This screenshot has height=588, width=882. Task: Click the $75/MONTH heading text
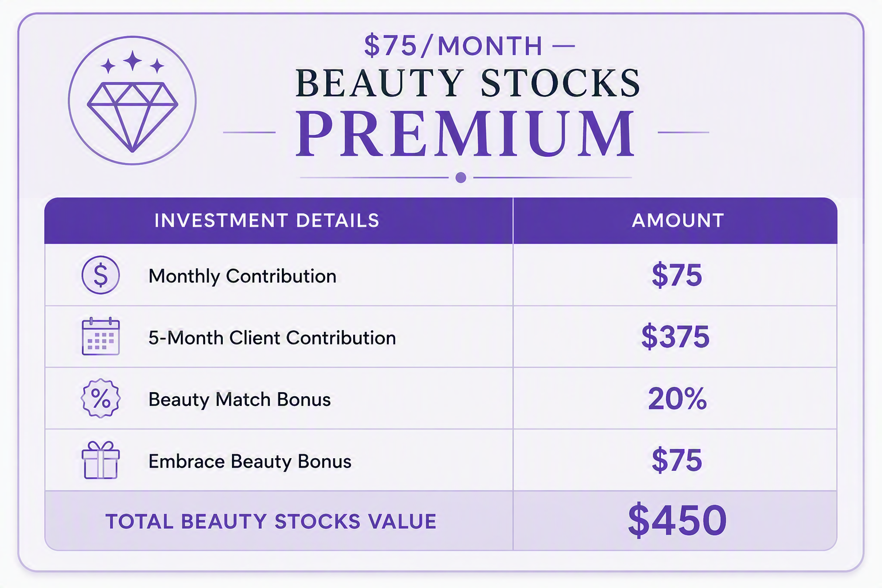click(x=453, y=46)
